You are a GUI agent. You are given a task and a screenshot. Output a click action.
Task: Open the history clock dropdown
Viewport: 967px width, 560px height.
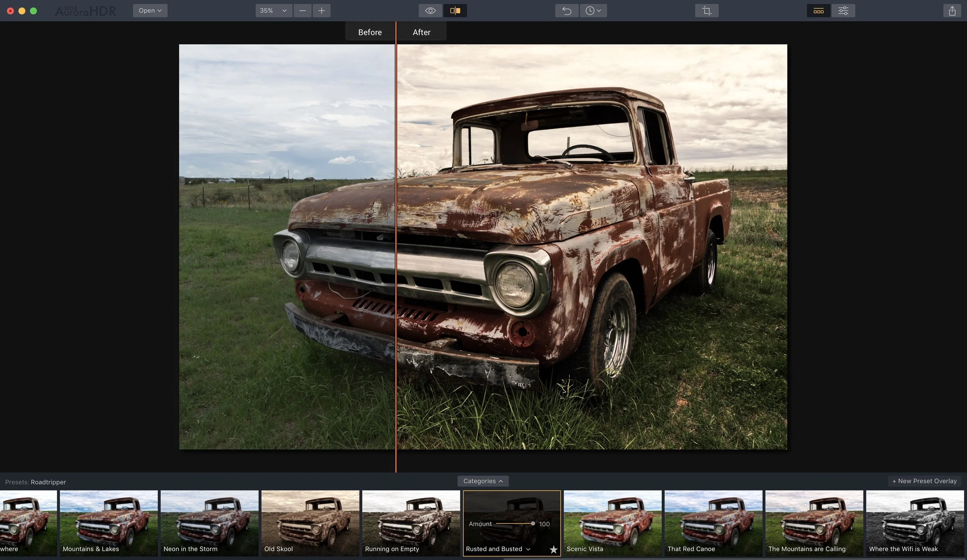[593, 11]
